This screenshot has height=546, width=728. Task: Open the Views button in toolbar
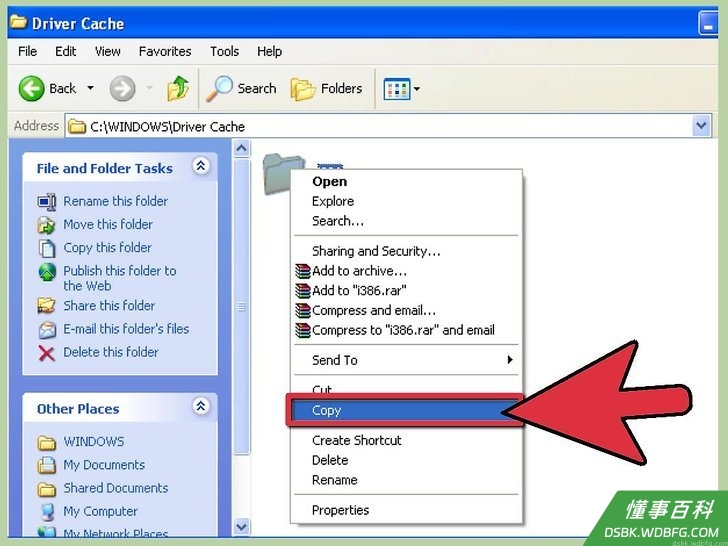pos(397,89)
